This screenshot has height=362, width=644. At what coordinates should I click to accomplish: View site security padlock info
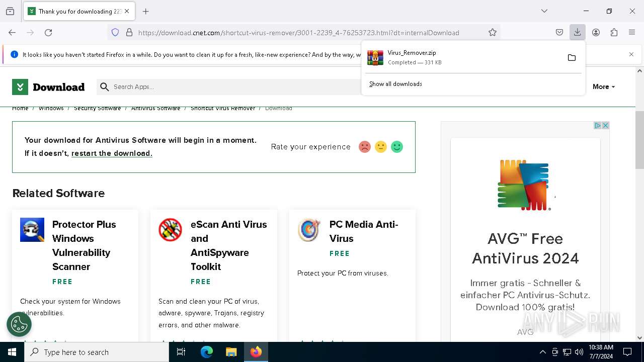[129, 32]
